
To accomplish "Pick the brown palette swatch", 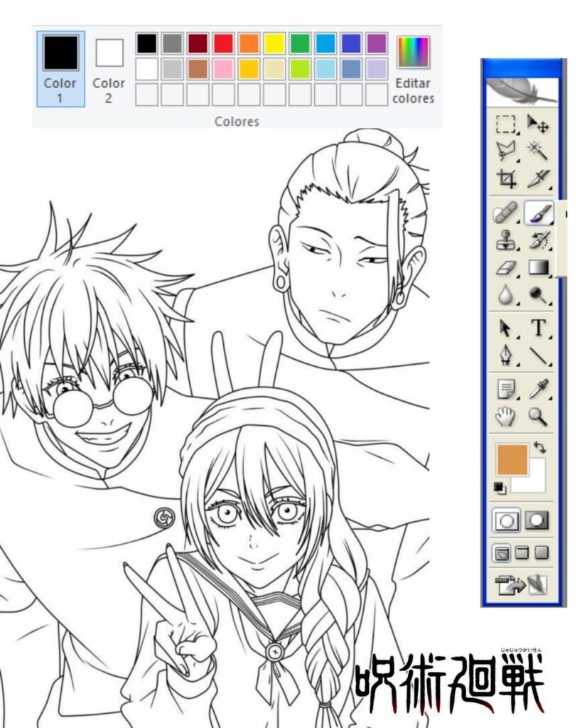I will [198, 69].
